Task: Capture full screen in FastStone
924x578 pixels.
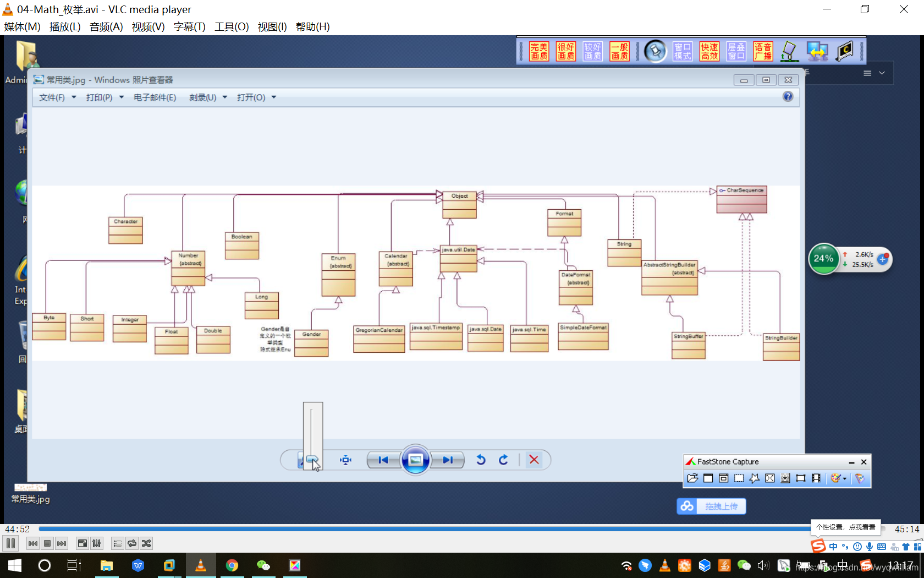Action: pos(770,478)
